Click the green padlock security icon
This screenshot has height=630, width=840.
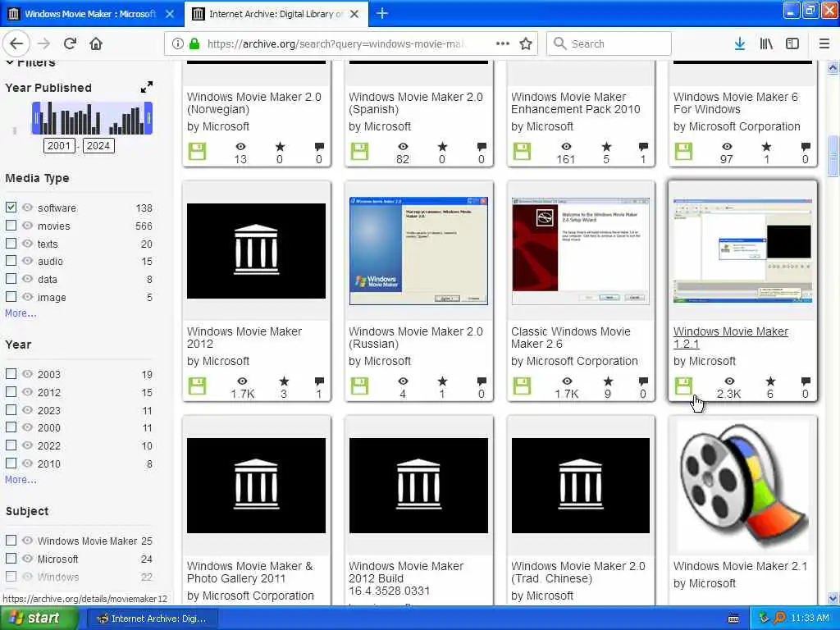(x=194, y=43)
